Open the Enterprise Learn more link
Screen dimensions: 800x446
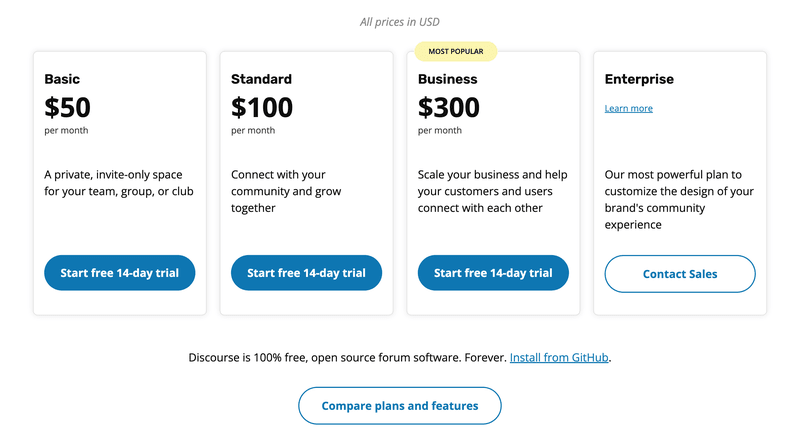pos(629,108)
